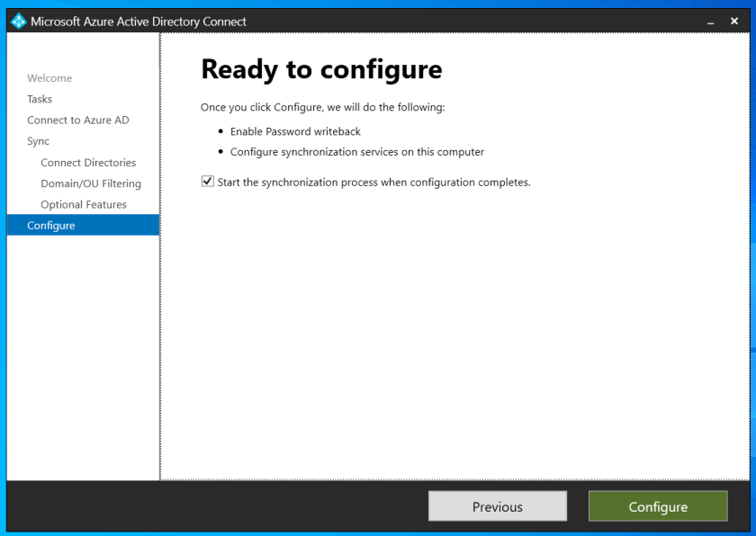Select Connect to Azure AD step
The width and height of the screenshot is (756, 536).
click(x=78, y=121)
